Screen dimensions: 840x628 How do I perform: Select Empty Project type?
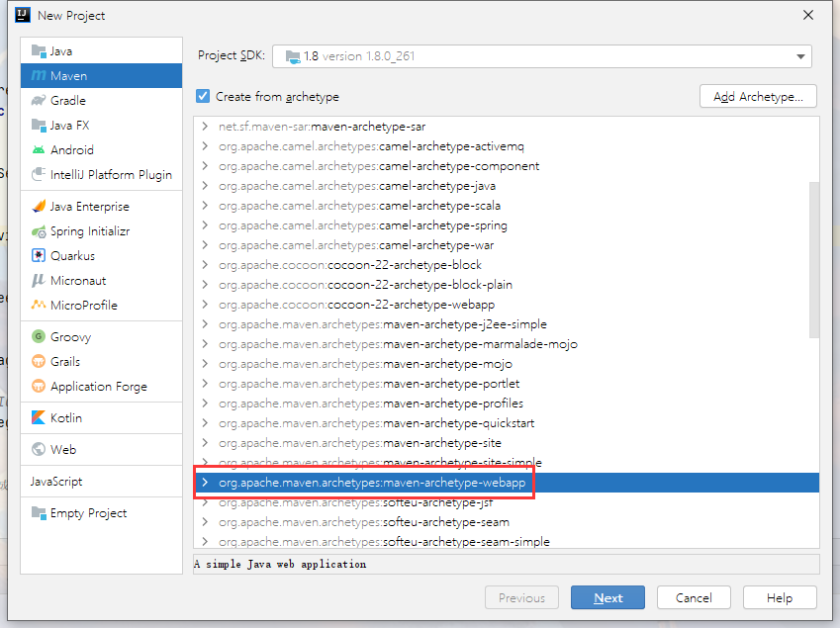101,513
